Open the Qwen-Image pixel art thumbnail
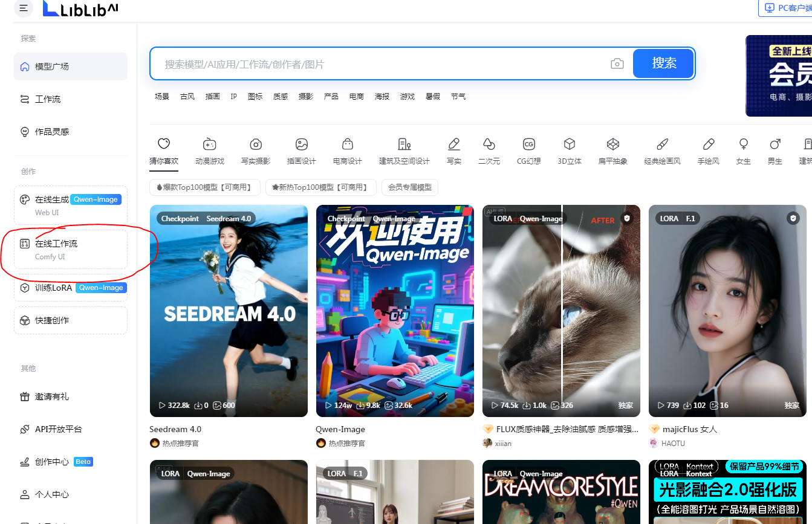 [x=395, y=311]
